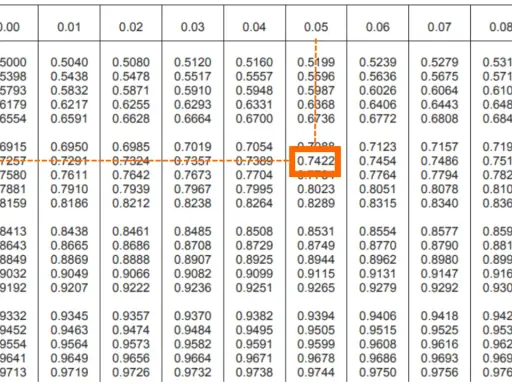Select the value 0.8531
The height and width of the screenshot is (384, 512).
[x=316, y=232]
